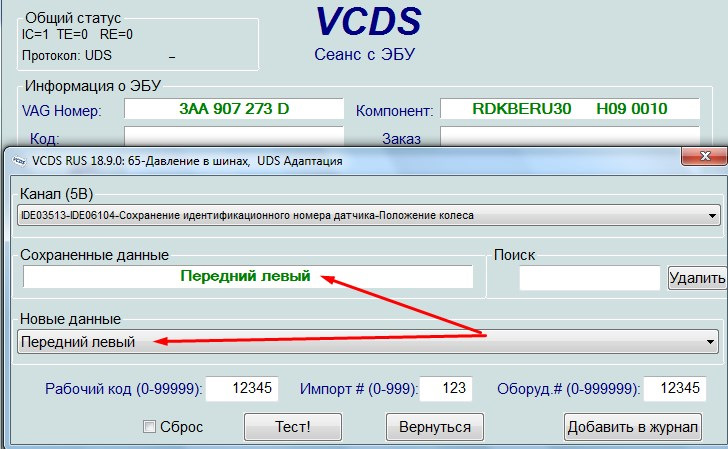Click the Импорт # (0-999) label
This screenshot has width=728, height=449.
[358, 389]
